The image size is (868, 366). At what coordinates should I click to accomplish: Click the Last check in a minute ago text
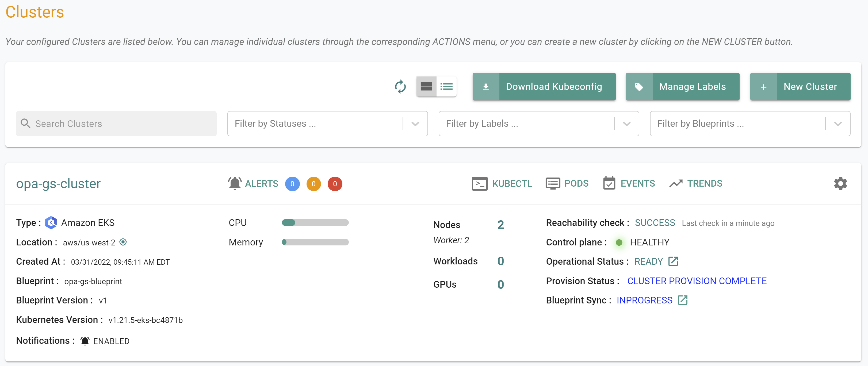pos(728,223)
